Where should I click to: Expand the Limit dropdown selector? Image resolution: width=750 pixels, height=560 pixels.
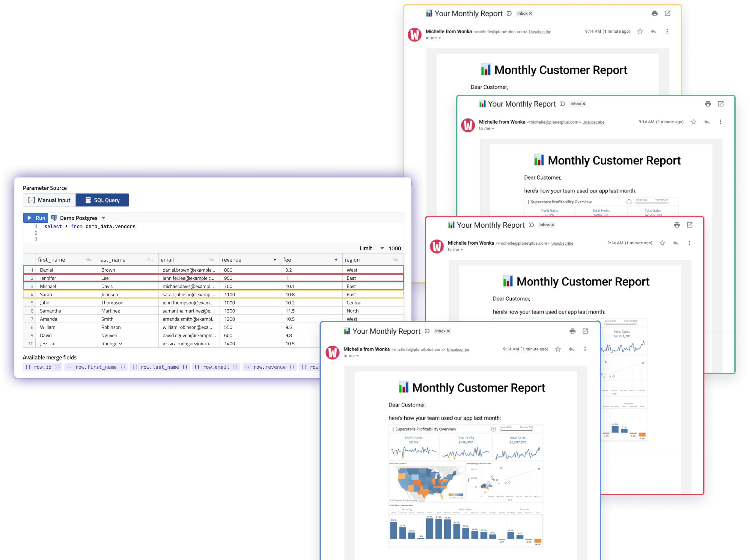[381, 248]
